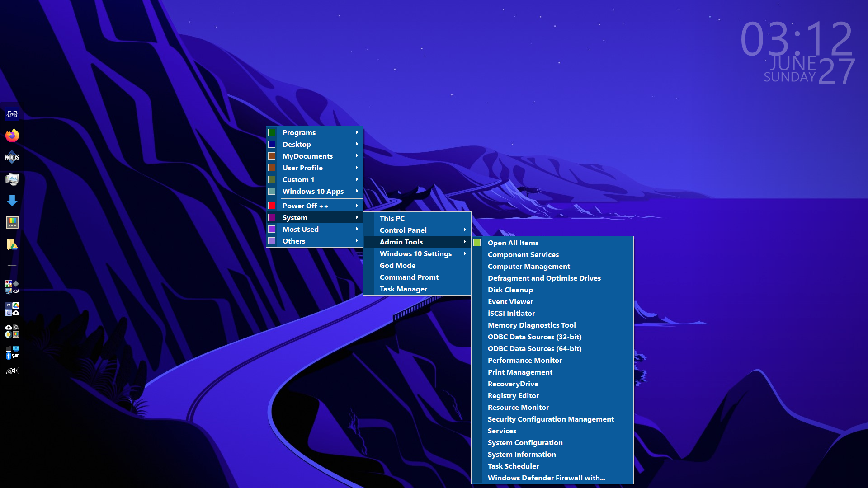Open Component Services
This screenshot has height=488, width=868.
(552, 254)
